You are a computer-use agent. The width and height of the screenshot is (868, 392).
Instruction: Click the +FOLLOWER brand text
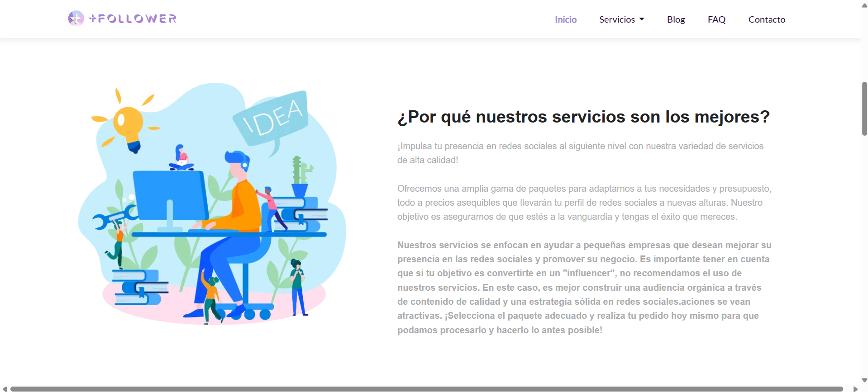click(x=133, y=19)
